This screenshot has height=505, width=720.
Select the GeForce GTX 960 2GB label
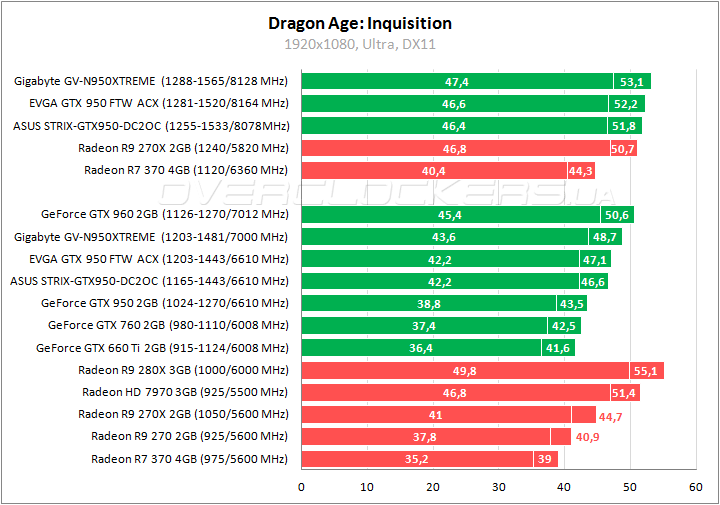[x=164, y=215]
